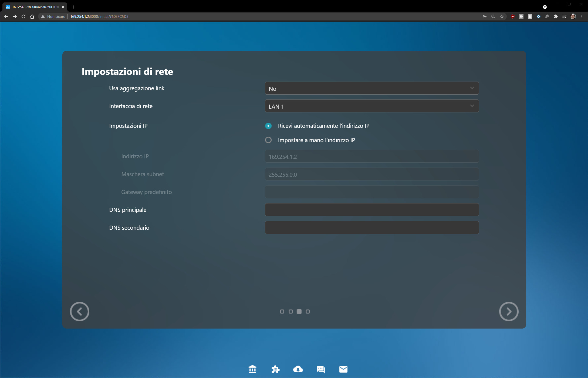Open Usa aggregazione link dropdown
588x378 pixels.
(x=372, y=88)
